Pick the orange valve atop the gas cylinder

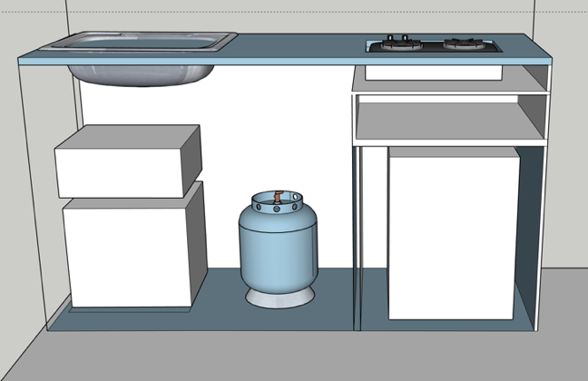tap(278, 197)
